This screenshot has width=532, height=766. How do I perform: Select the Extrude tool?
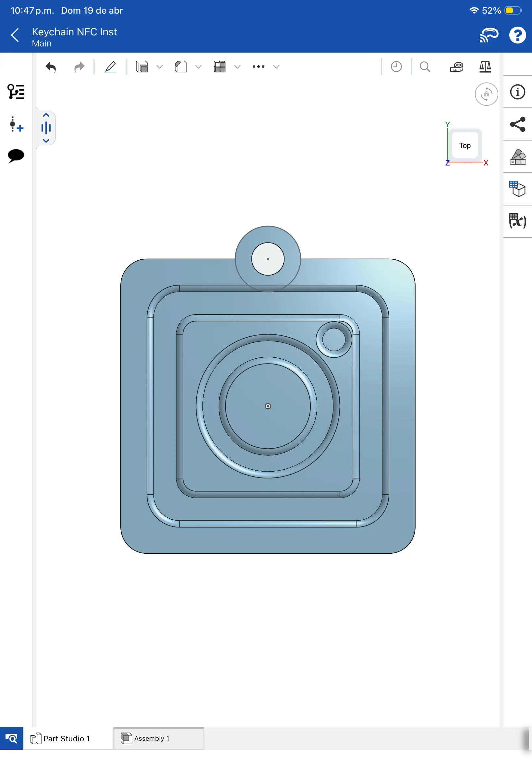coord(142,67)
